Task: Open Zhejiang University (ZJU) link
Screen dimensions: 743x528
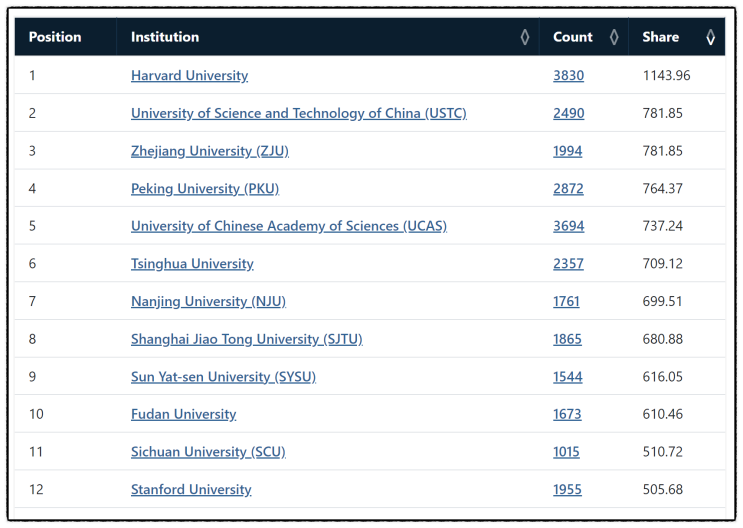Action: [209, 151]
